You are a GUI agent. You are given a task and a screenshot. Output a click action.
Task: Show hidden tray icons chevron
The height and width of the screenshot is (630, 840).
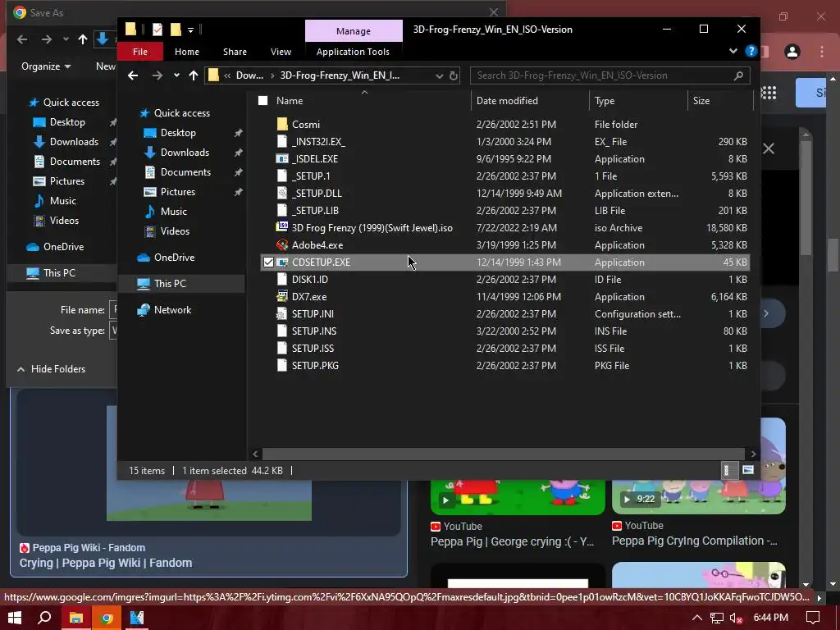click(697, 619)
